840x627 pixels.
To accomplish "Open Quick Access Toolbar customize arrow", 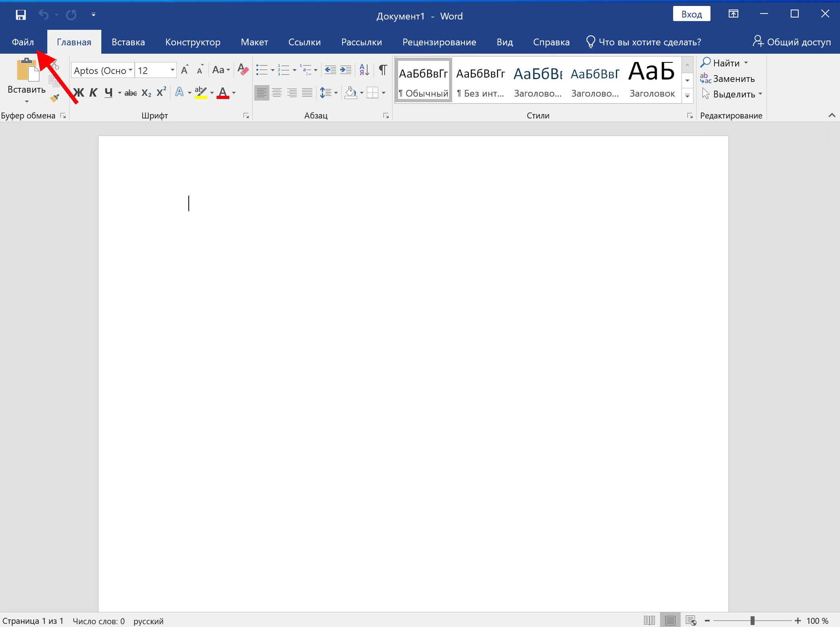I will [93, 15].
